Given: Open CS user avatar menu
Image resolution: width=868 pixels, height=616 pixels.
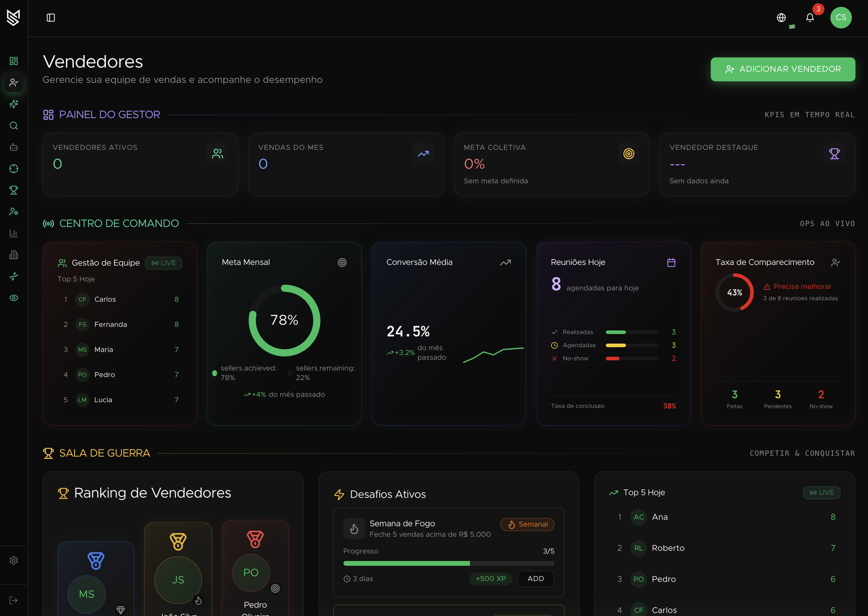Looking at the screenshot, I should (841, 17).
